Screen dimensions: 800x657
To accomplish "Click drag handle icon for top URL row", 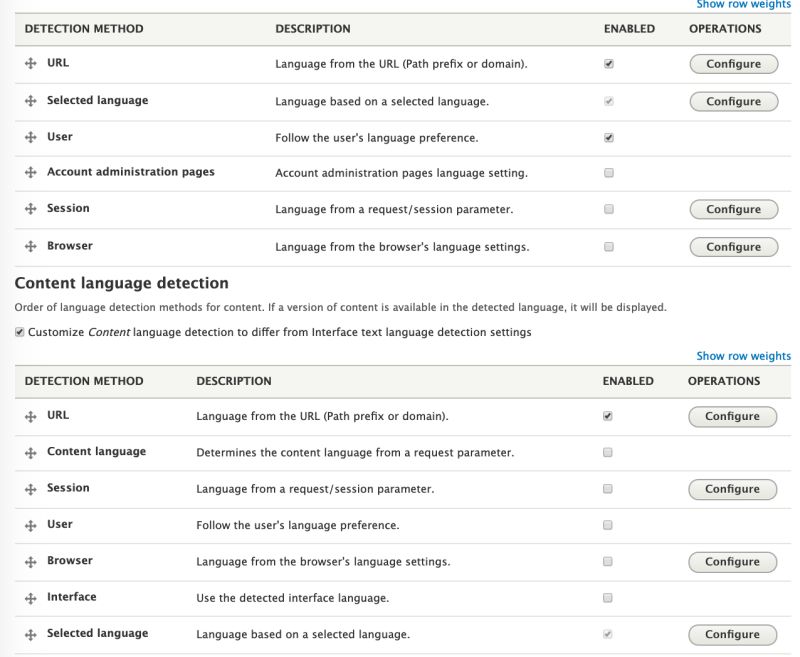I will (31, 64).
